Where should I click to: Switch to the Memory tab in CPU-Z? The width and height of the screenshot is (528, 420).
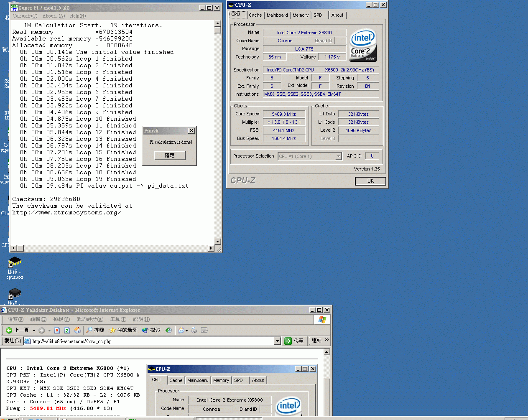click(301, 15)
